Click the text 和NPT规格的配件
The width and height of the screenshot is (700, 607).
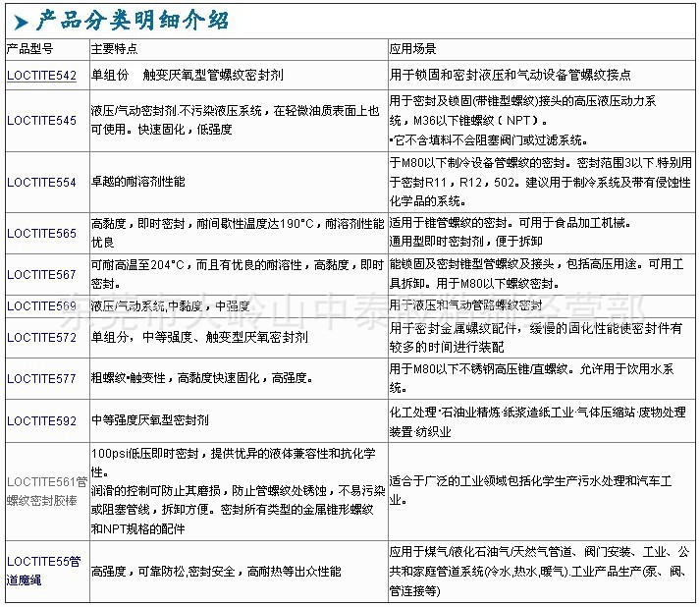coord(138,529)
